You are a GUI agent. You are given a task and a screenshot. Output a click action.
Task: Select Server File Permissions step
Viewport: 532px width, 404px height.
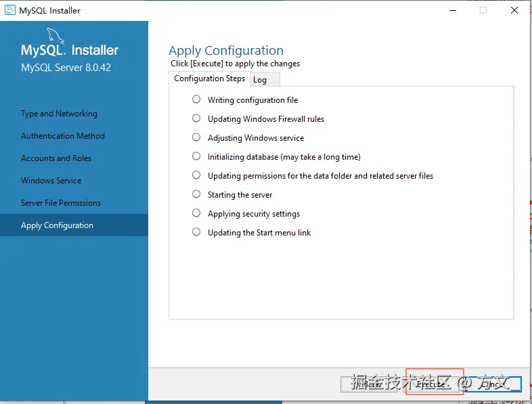point(61,203)
